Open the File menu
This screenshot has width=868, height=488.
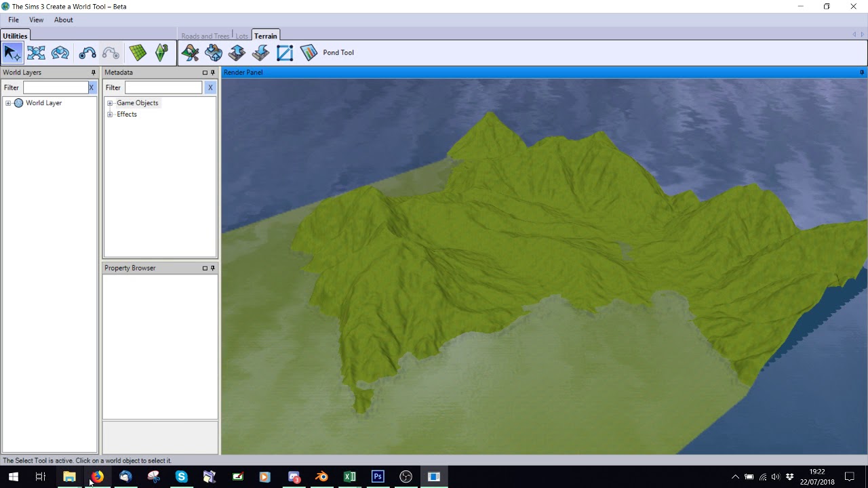point(14,20)
